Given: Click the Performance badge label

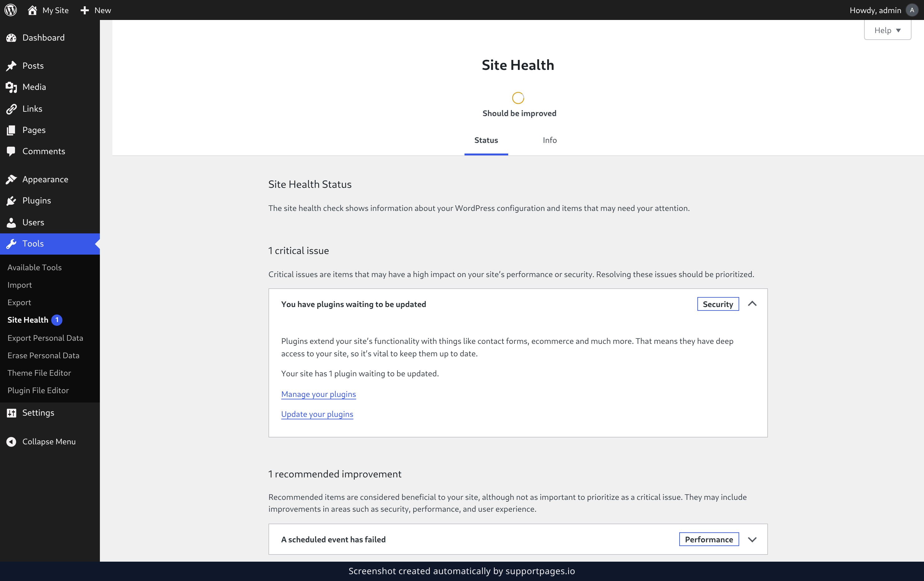Looking at the screenshot, I should 709,539.
